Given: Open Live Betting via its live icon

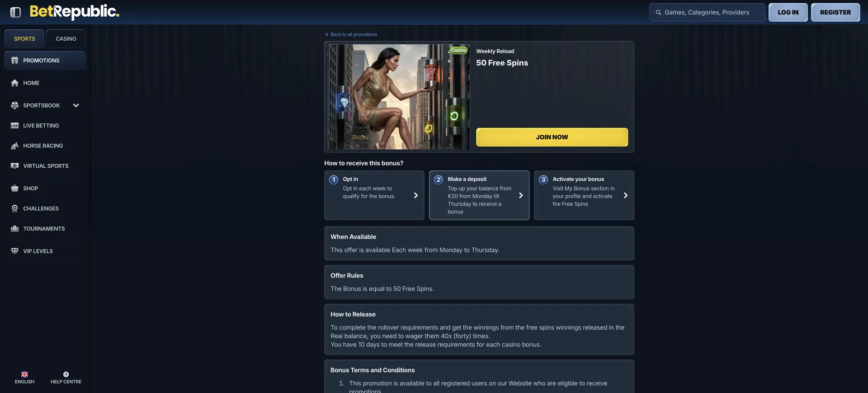Looking at the screenshot, I should point(14,126).
